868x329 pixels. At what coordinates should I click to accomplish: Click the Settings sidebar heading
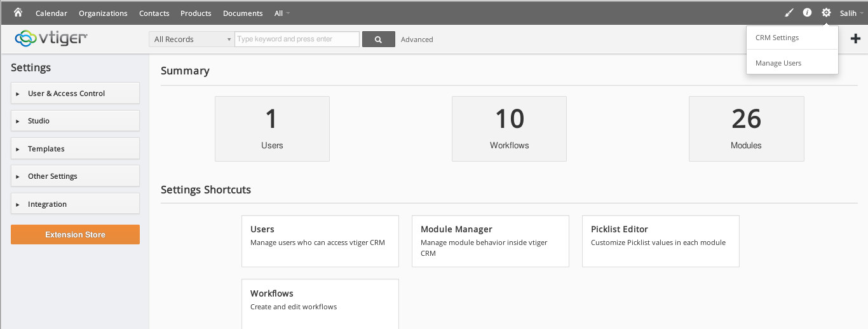coord(31,67)
